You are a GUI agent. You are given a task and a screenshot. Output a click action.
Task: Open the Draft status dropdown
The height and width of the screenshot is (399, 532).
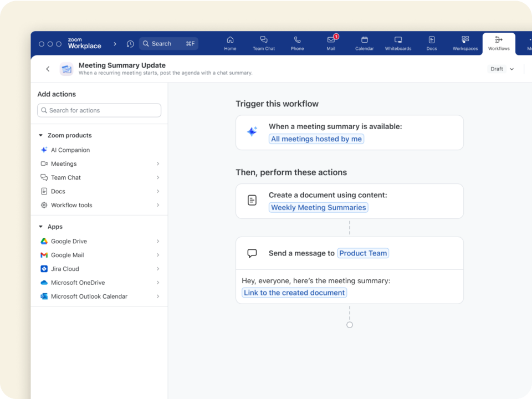pos(502,69)
